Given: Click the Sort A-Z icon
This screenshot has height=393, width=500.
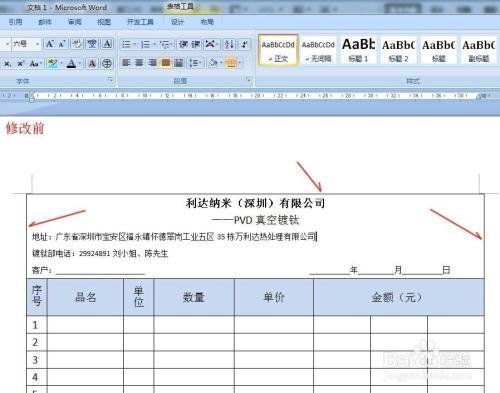Looking at the screenshot, I should tap(229, 44).
